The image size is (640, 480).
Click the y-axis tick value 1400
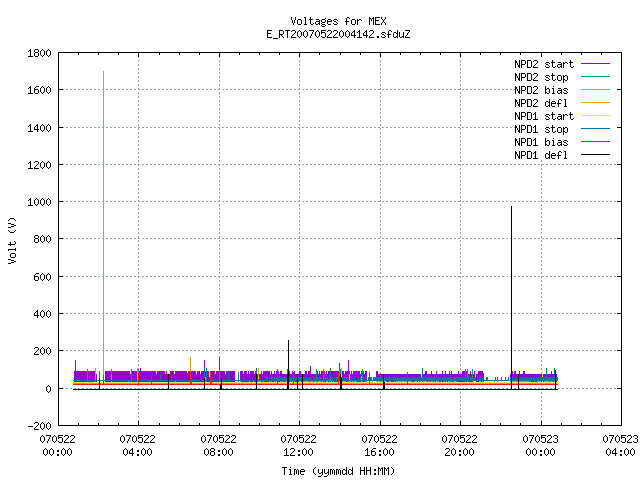coord(39,128)
